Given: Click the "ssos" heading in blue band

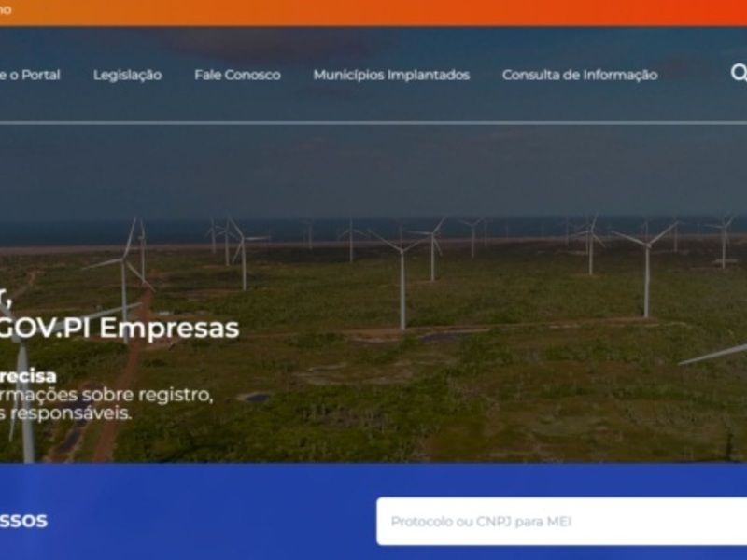Looking at the screenshot, I should coord(23,520).
